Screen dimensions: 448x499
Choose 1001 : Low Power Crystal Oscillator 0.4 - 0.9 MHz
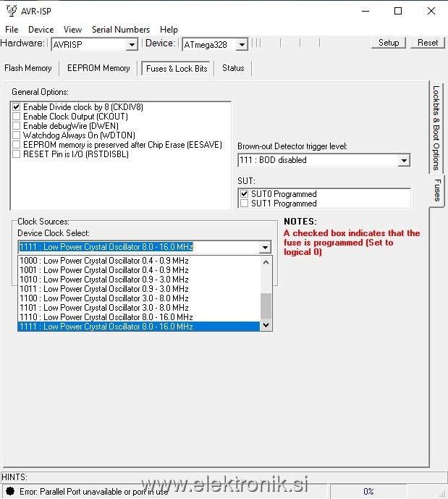pos(139,270)
